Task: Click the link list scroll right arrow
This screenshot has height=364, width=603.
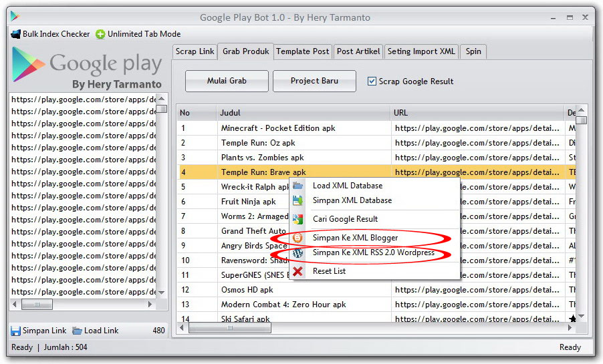Action: click(x=150, y=305)
